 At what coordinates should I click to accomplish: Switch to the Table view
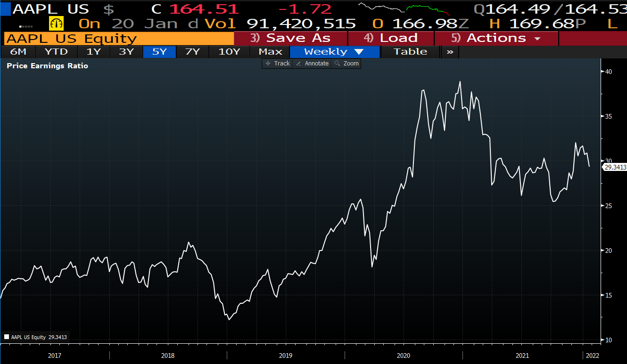tap(410, 52)
